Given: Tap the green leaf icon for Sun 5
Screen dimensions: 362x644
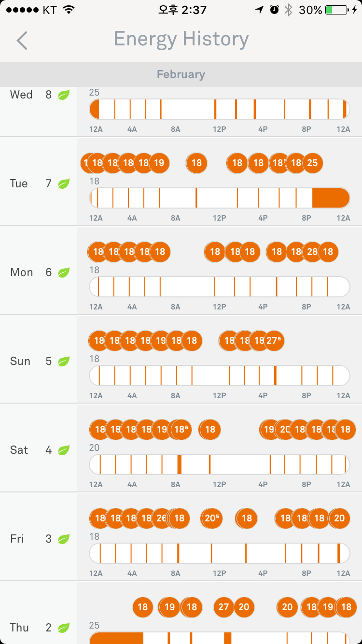Looking at the screenshot, I should tap(64, 361).
